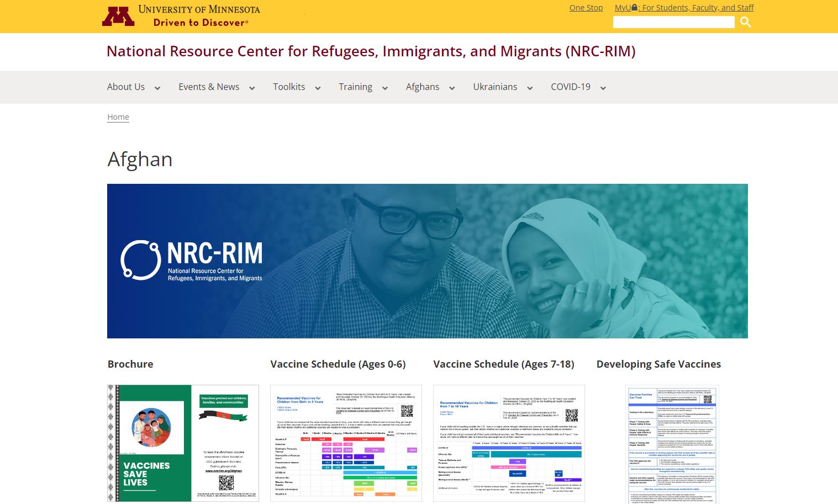The height and width of the screenshot is (504, 838).
Task: Click the search magnifying glass icon
Action: pyautogui.click(x=745, y=22)
